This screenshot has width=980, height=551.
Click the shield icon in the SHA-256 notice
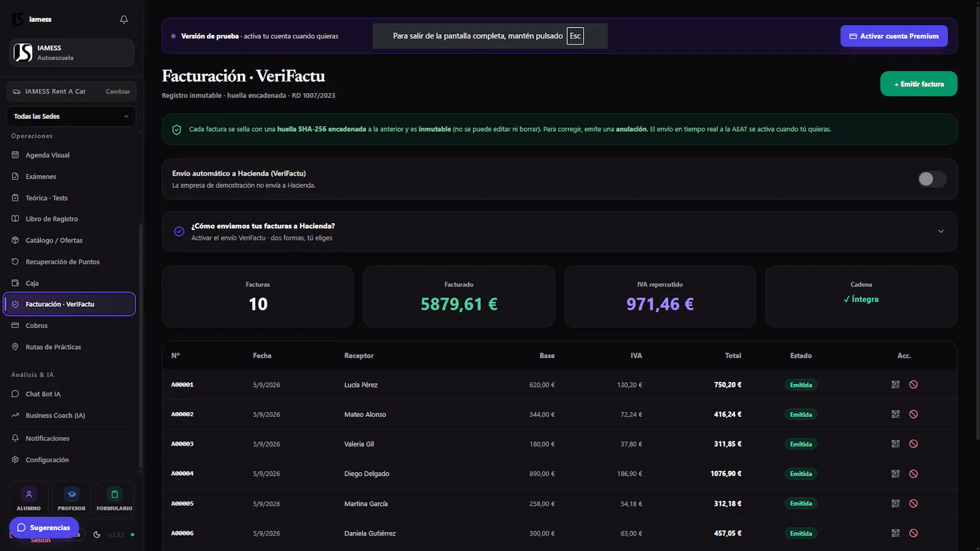[x=176, y=130]
